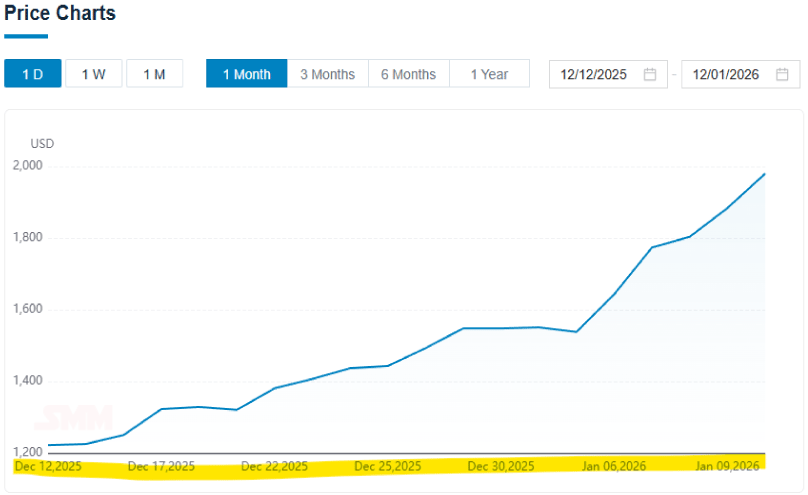Open the end date calendar icon
808x495 pixels.
click(782, 75)
